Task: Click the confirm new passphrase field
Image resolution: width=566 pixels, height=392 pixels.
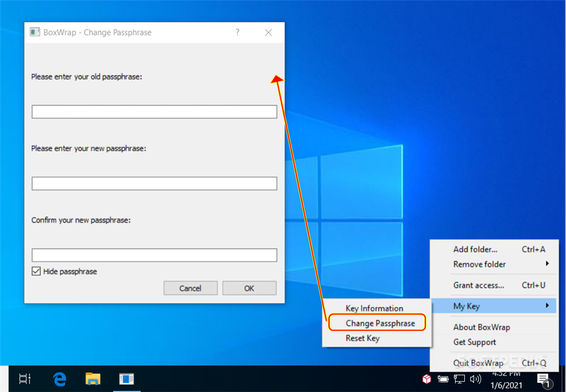Action: [x=154, y=255]
